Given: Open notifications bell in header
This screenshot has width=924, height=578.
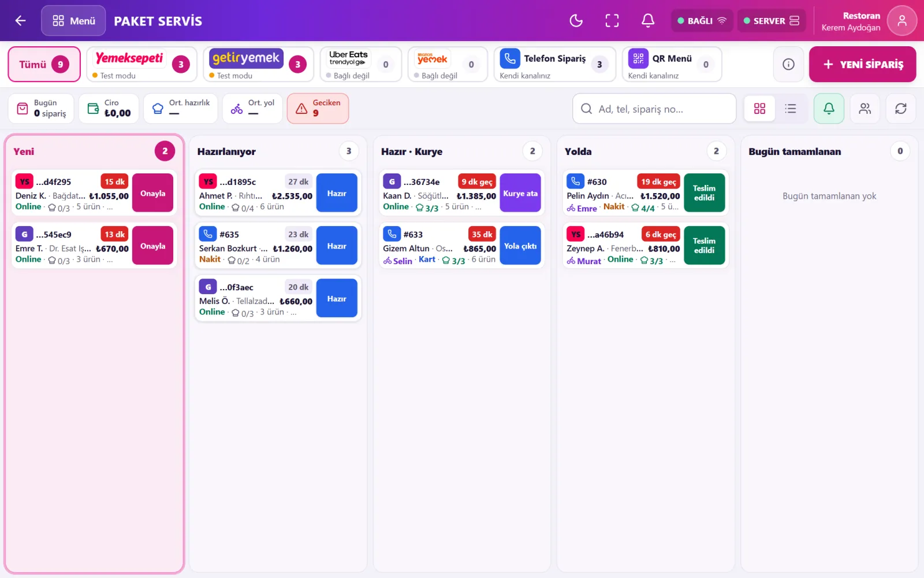Looking at the screenshot, I should tap(648, 21).
